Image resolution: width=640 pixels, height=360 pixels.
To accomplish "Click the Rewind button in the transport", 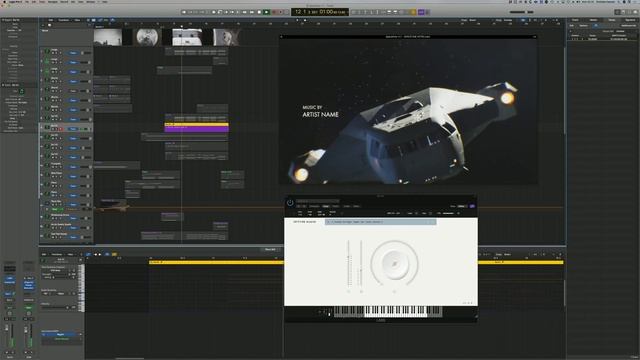I will [244, 12].
